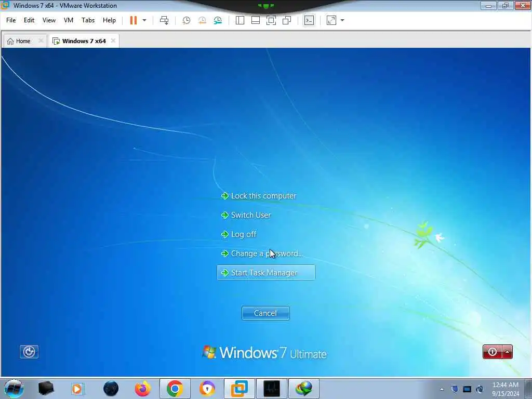Open the black monitor taskbar app

coord(272,389)
